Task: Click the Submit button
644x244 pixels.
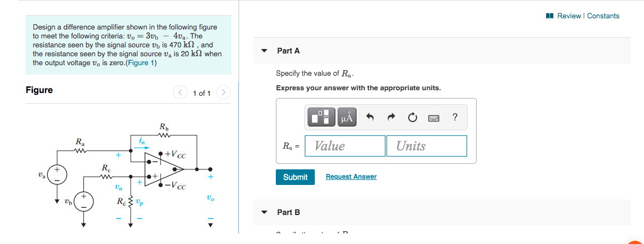Action: [295, 177]
